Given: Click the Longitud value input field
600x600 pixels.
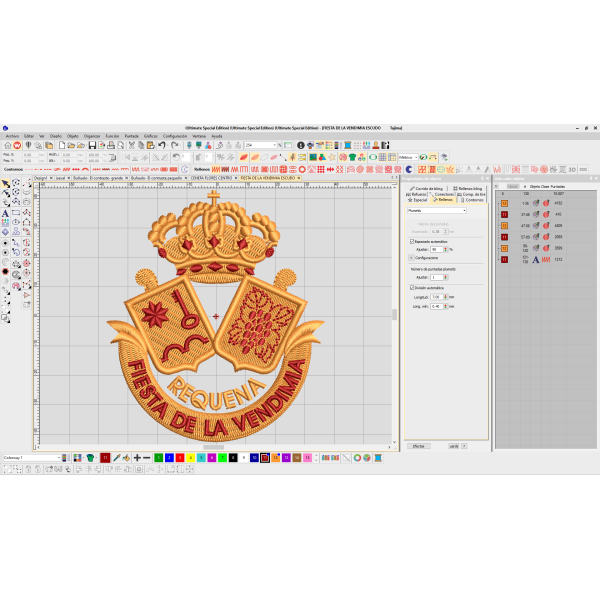Looking at the screenshot, I should point(436,297).
